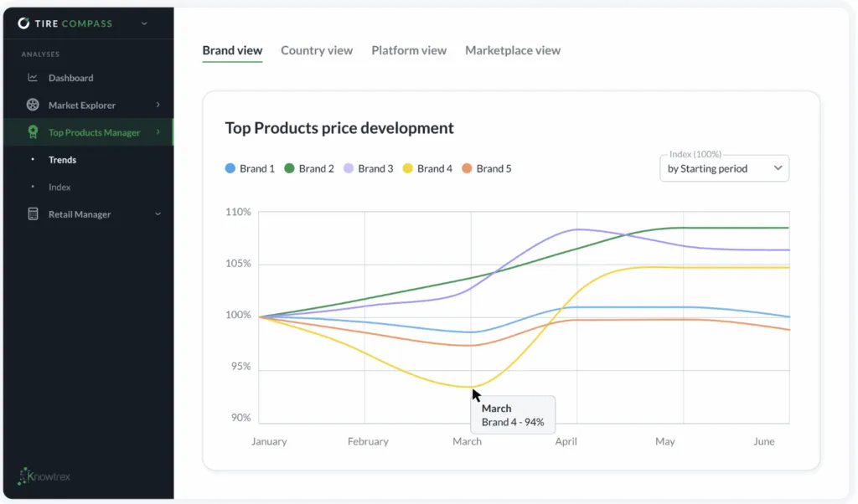This screenshot has height=504, width=858.
Task: Toggle Brand 5 series in legend
Action: (487, 168)
